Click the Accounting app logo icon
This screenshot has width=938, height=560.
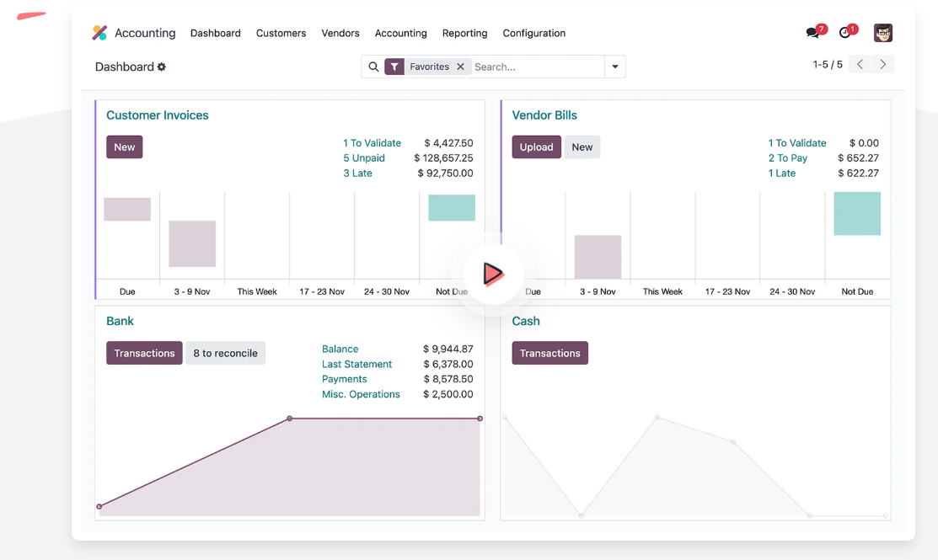click(x=99, y=33)
